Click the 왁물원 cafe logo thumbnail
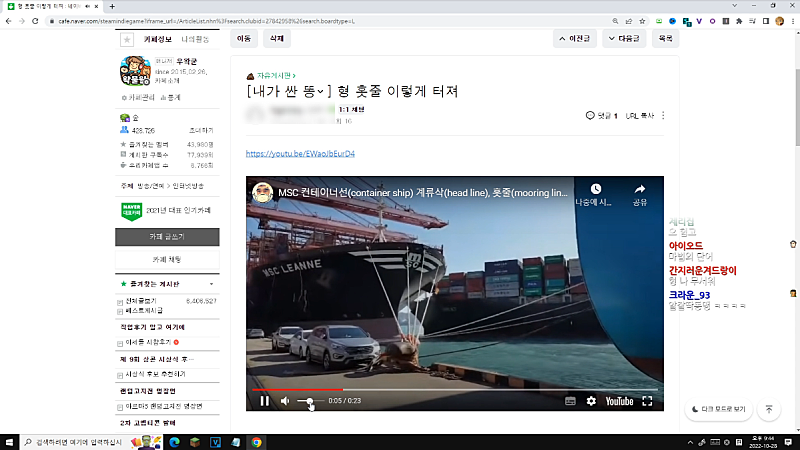The height and width of the screenshot is (450, 800). pyautogui.click(x=135, y=71)
